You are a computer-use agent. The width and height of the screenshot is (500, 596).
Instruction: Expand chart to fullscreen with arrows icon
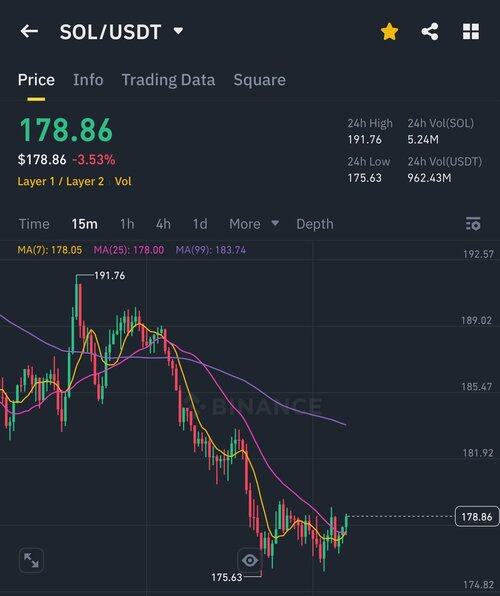[31, 560]
